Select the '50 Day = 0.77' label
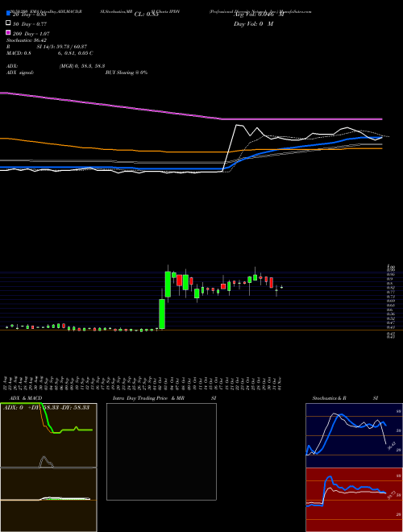This screenshot has width=403, height=532. pos(30,24)
